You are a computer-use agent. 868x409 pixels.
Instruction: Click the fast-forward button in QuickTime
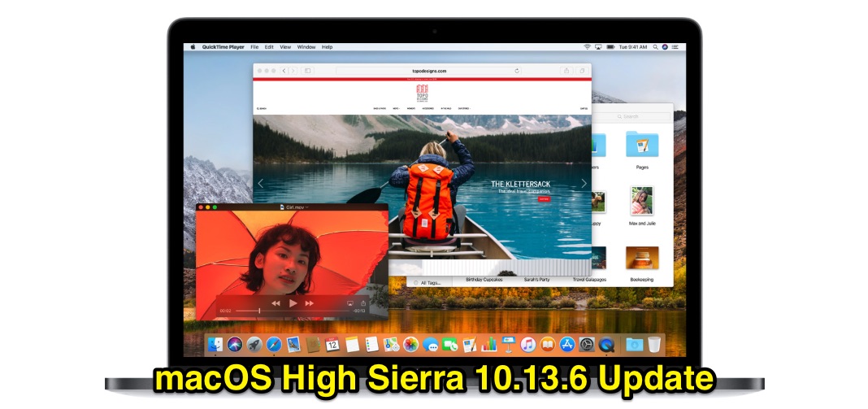[310, 302]
